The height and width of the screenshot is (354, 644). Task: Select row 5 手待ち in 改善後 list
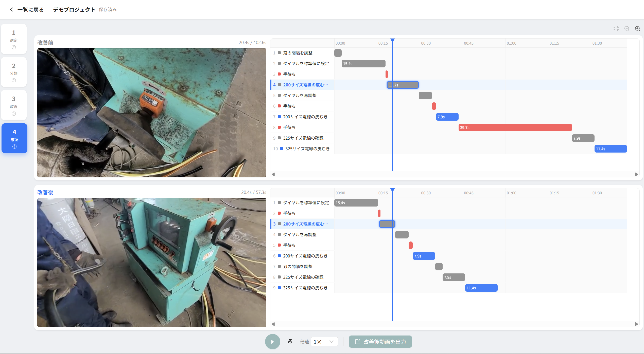tap(302, 245)
